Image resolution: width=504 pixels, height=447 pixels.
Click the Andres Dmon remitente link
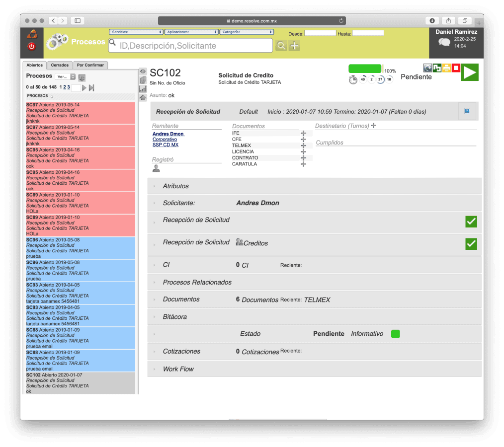point(168,134)
